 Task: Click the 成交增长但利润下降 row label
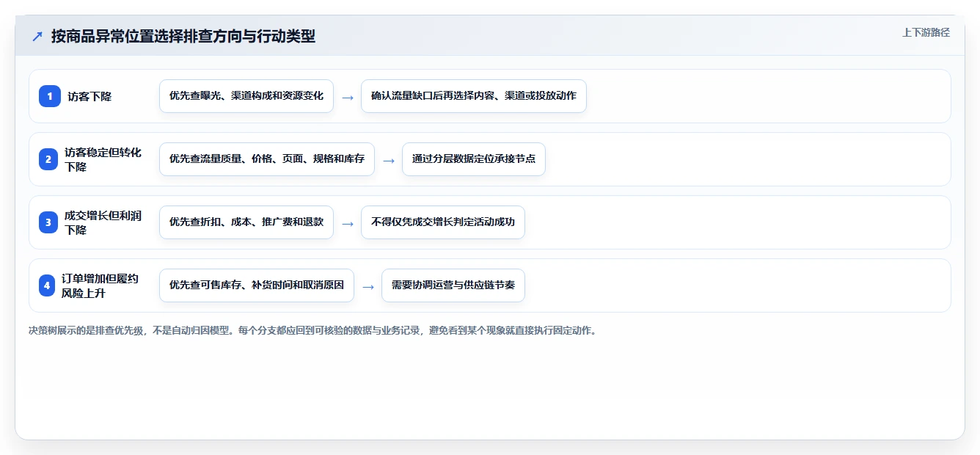pos(103,222)
